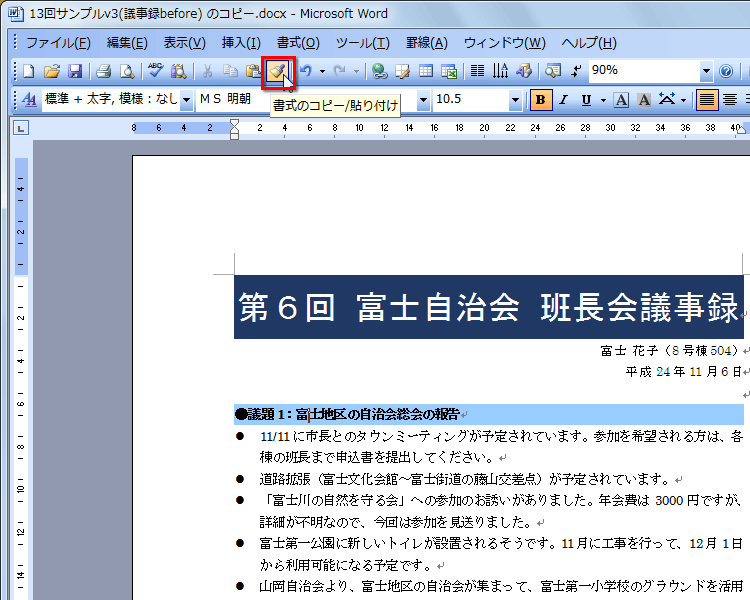Insert an Excel worksheet
The height and width of the screenshot is (600, 750).
click(x=449, y=72)
